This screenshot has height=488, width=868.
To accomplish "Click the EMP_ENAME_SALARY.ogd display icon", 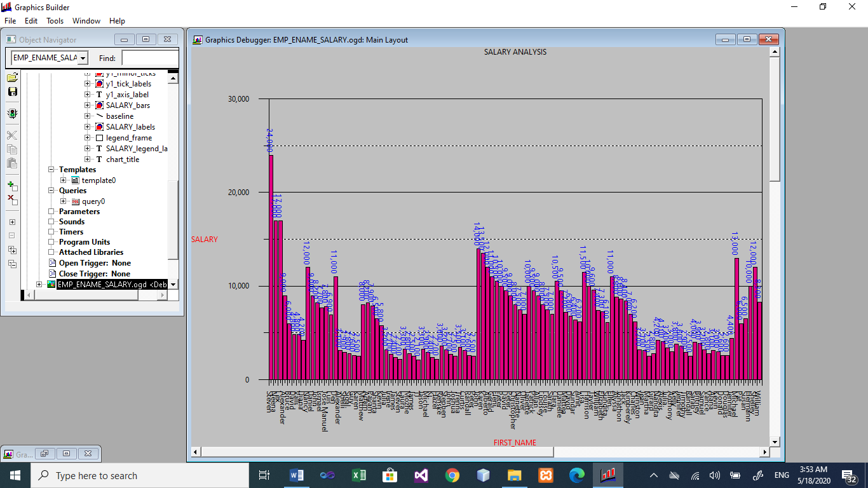I will point(51,285).
